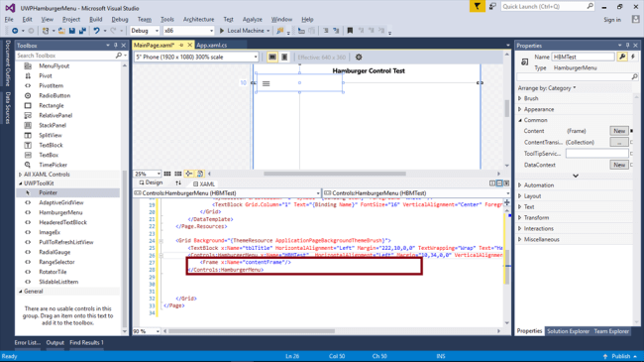Click New button beside Content property
644x362 pixels.
pos(619,131)
